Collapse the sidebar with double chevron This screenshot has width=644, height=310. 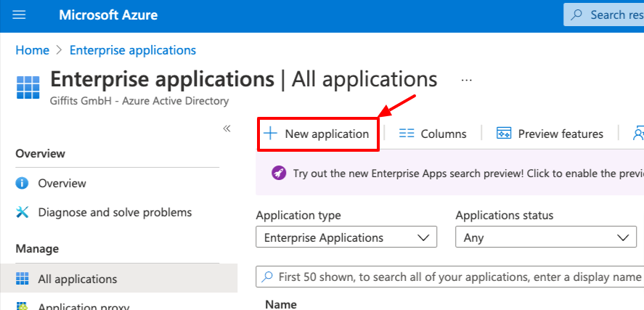227,129
